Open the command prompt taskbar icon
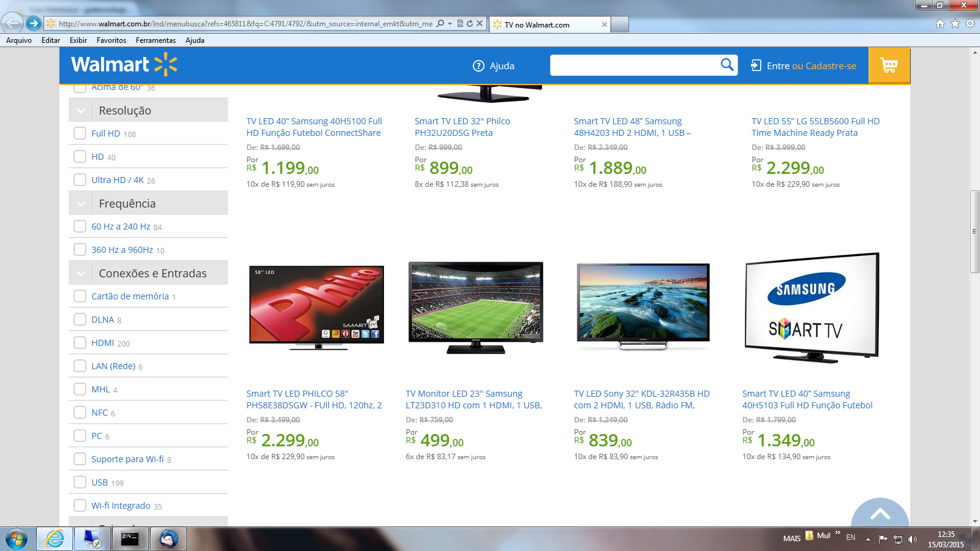 [x=130, y=539]
